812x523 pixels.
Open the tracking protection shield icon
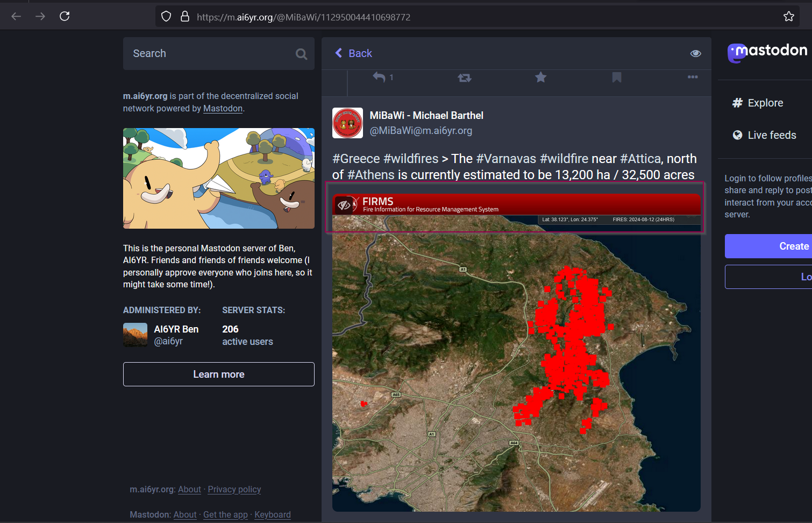pyautogui.click(x=166, y=17)
